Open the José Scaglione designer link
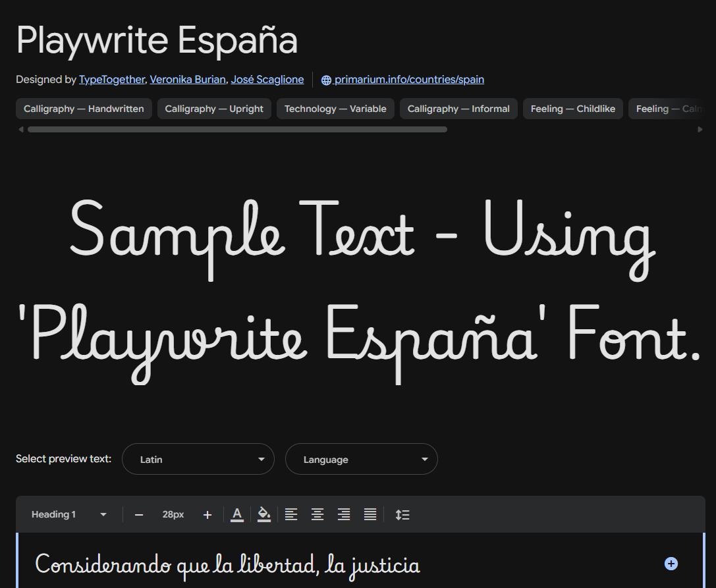 point(267,80)
